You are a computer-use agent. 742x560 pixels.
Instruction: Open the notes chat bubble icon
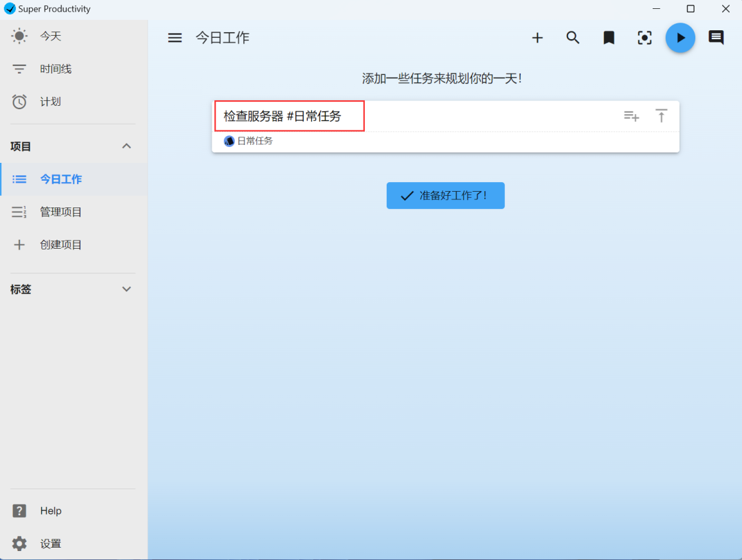(716, 38)
